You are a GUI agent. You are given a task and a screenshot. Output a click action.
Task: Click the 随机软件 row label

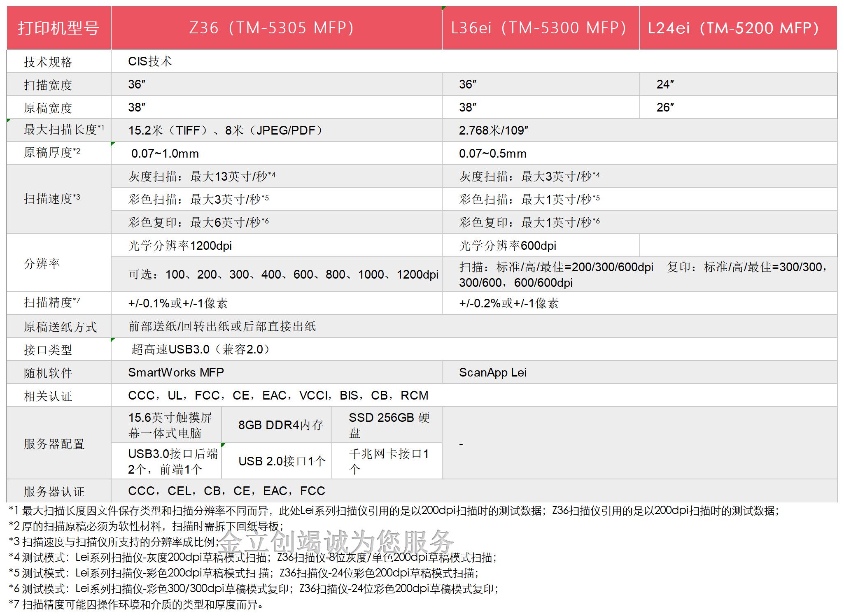59,372
